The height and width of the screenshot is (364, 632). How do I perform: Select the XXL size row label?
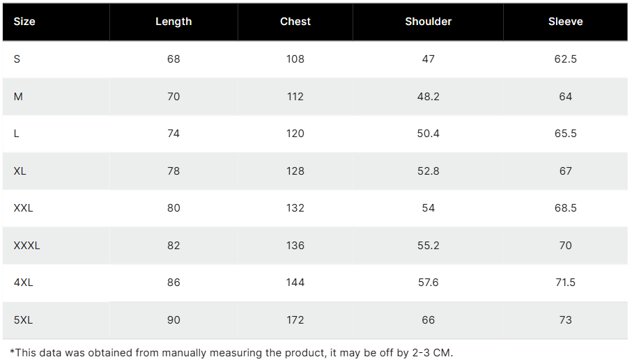24,208
